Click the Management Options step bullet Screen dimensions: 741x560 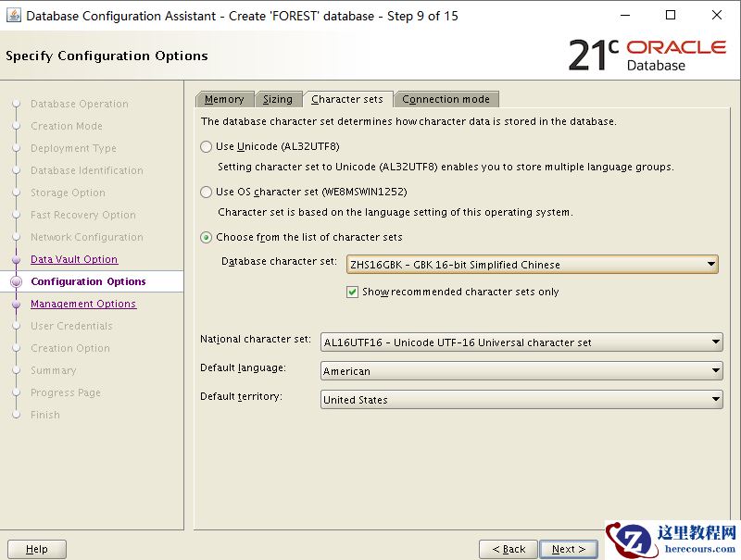(x=16, y=305)
